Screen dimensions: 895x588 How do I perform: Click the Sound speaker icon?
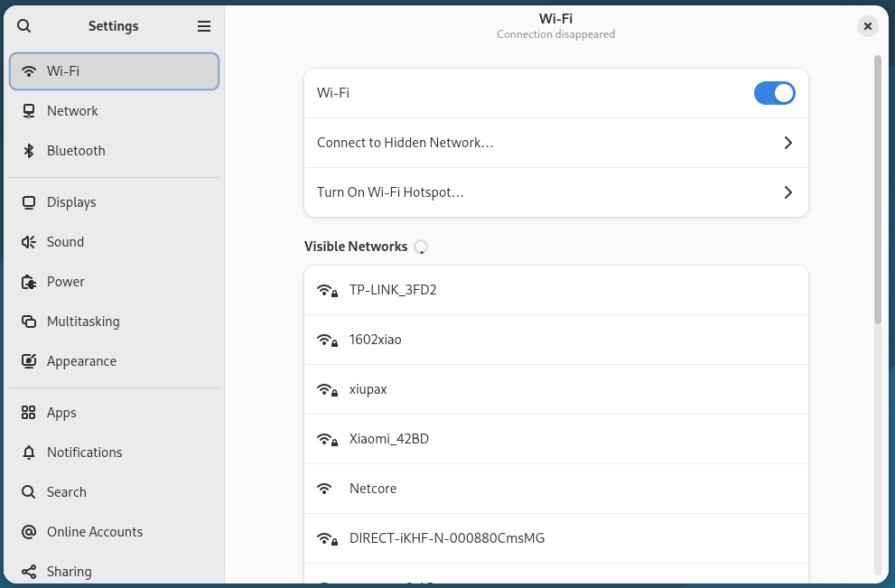[x=29, y=242]
